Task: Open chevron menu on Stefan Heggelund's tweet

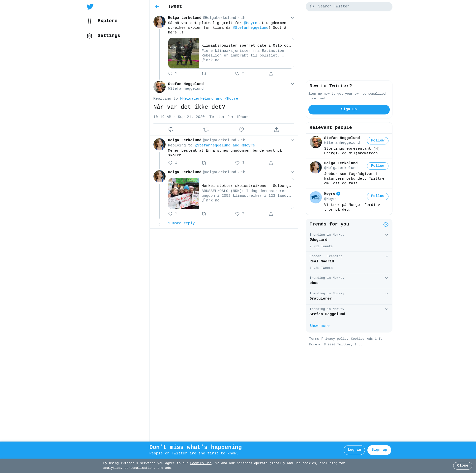Action: [x=292, y=84]
